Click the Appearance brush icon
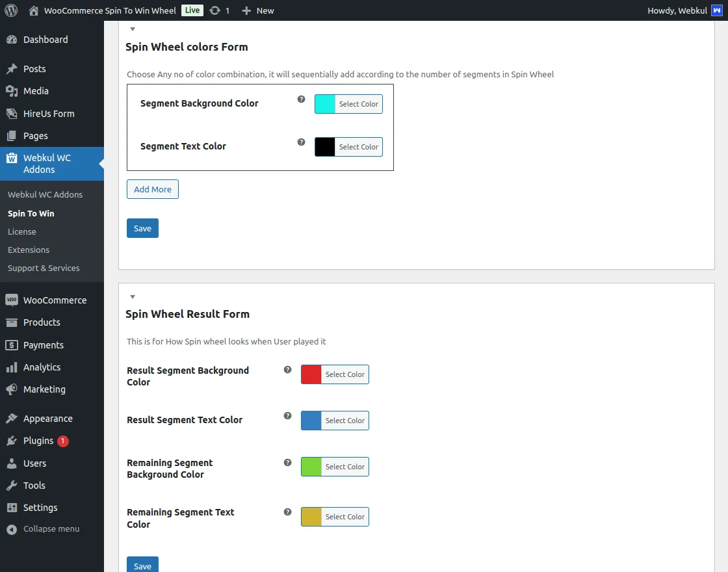 (x=12, y=419)
